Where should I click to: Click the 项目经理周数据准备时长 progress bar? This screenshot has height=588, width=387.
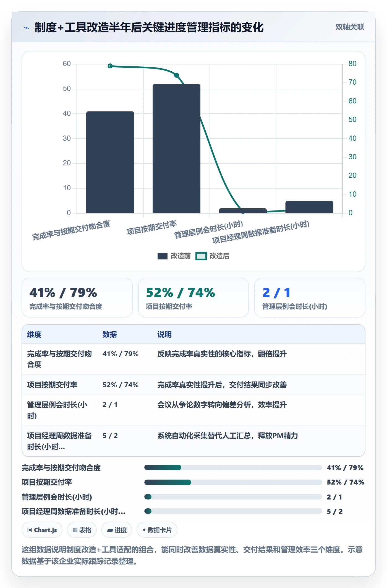coord(233,511)
